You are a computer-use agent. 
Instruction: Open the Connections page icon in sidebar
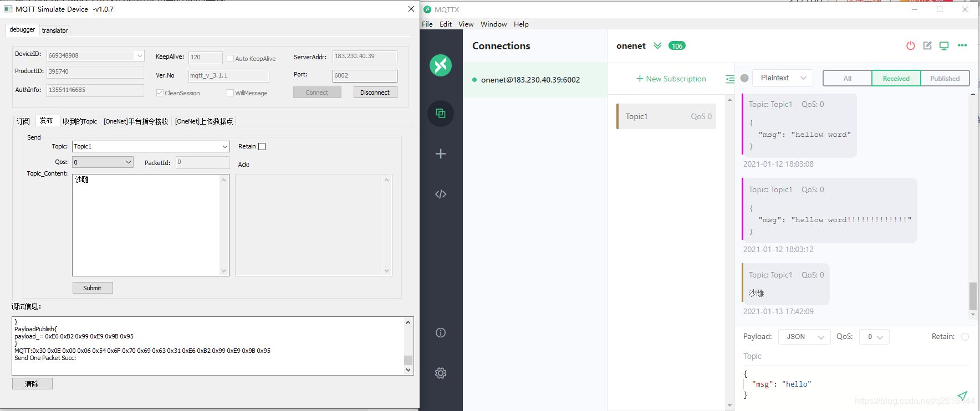click(441, 114)
